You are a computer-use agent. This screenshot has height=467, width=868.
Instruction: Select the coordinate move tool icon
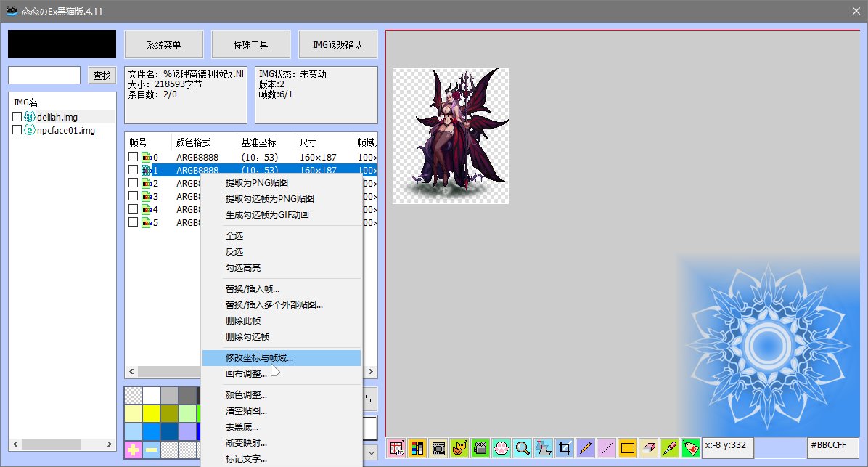coord(544,447)
